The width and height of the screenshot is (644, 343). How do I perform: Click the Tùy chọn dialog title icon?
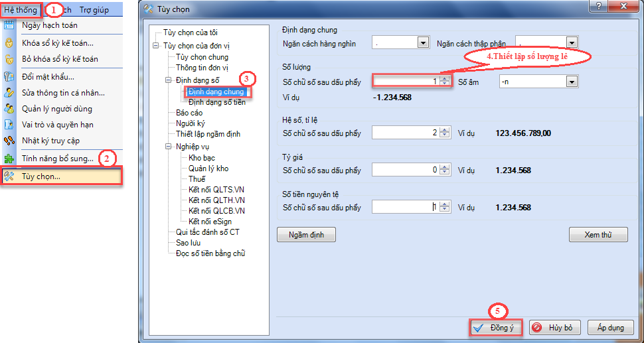149,9
